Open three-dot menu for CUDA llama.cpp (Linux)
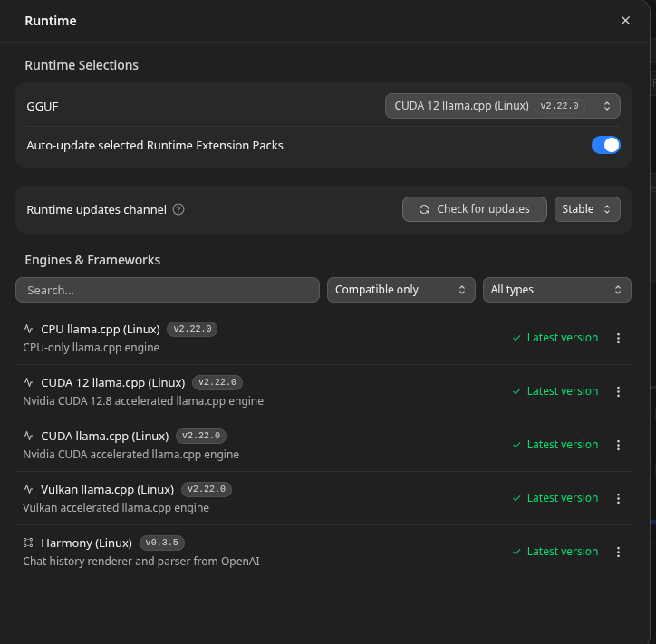 pos(618,445)
